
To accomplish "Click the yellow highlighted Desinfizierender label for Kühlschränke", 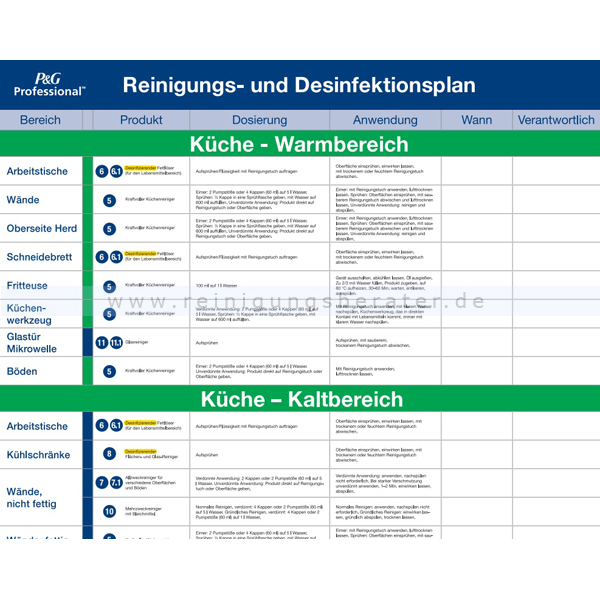I will coord(140,452).
